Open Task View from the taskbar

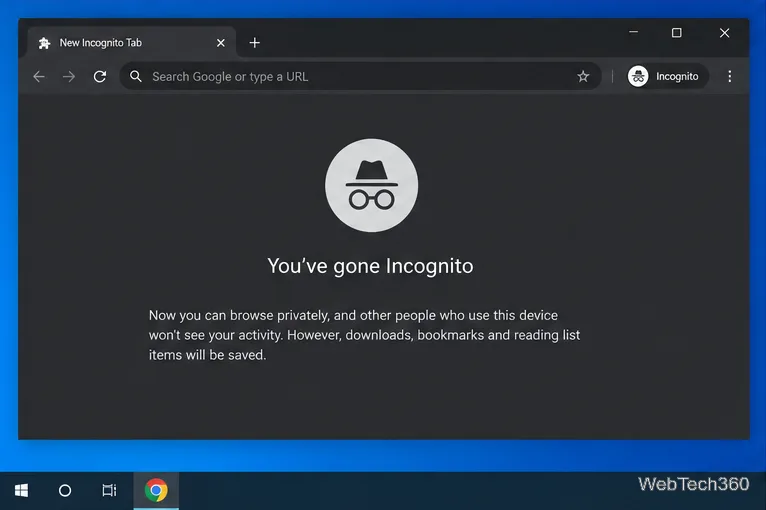[x=109, y=490]
